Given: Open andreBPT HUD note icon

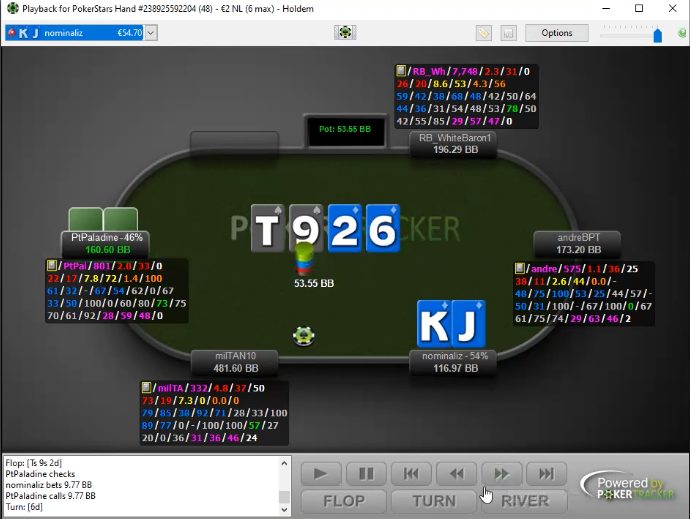Looking at the screenshot, I should (520, 268).
